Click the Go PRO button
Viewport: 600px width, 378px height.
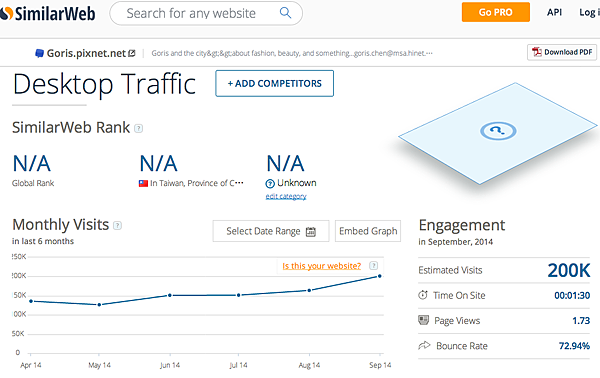[496, 12]
